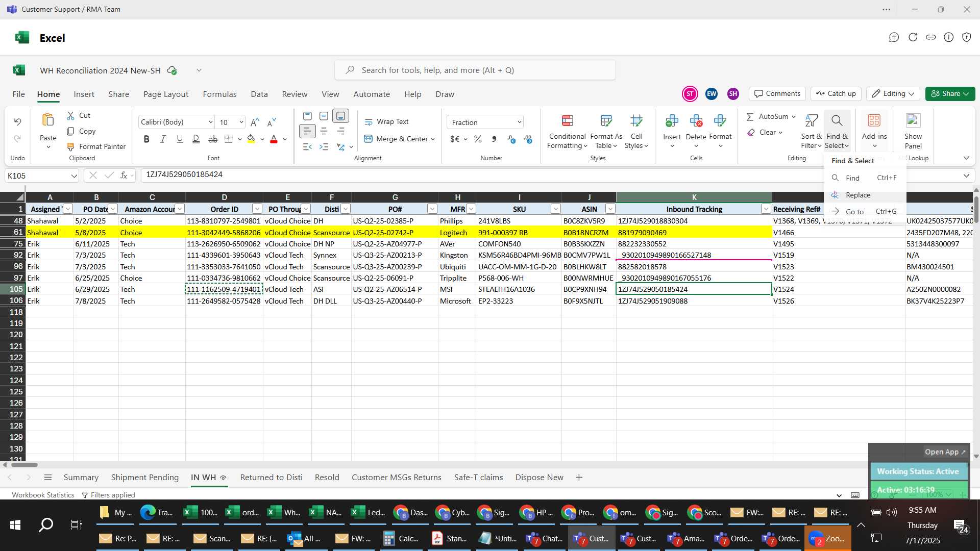Click the green Share button
The height and width of the screenshot is (551, 980).
click(x=950, y=94)
